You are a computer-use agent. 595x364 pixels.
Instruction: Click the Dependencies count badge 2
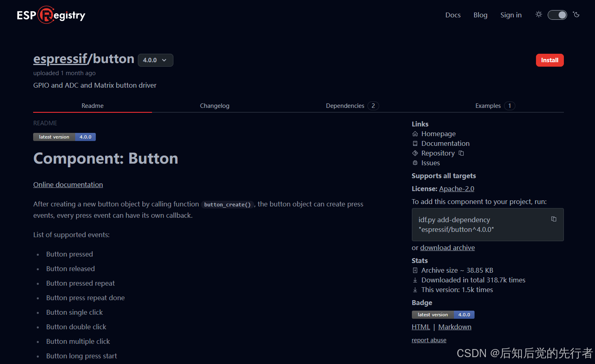pos(373,106)
